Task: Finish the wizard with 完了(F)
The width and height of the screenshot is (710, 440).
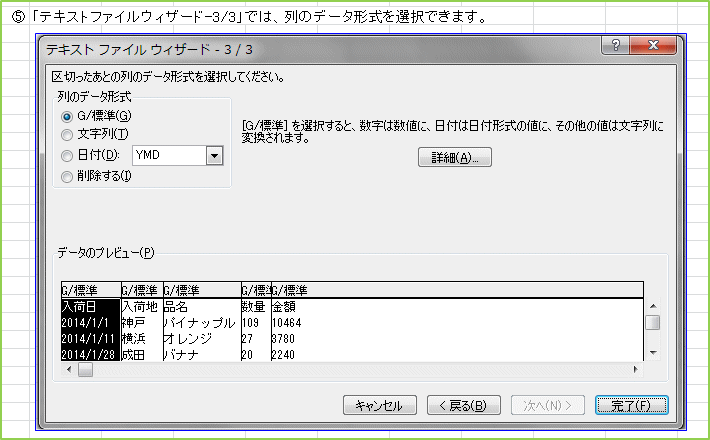Action: 632,405
